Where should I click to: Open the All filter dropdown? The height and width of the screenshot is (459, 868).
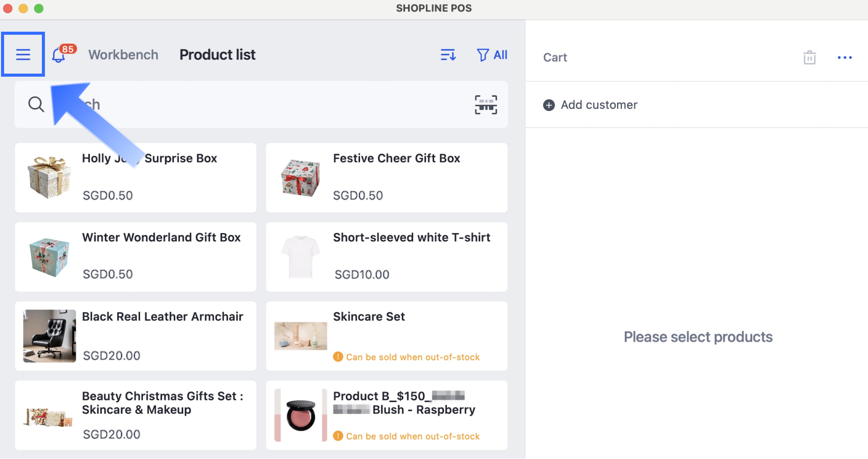[x=492, y=55]
